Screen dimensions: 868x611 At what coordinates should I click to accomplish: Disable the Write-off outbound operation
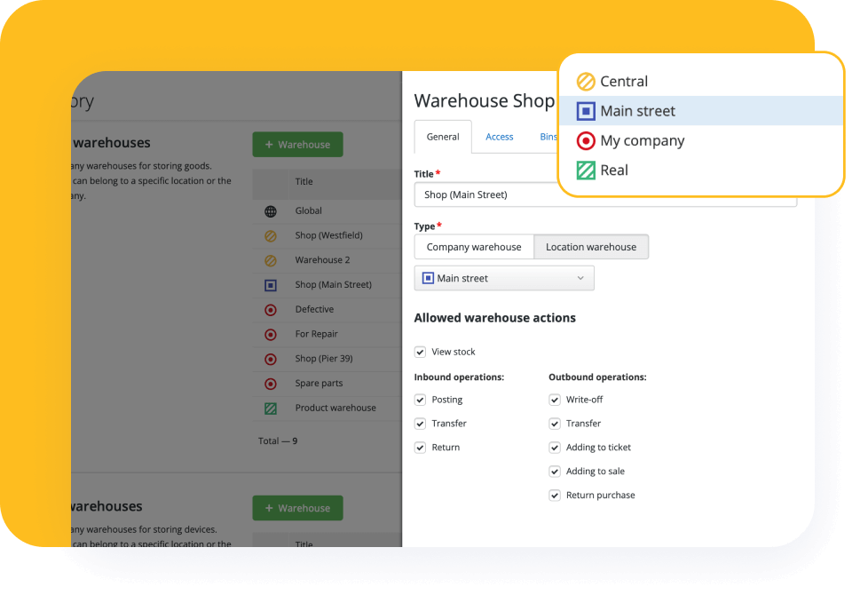555,400
